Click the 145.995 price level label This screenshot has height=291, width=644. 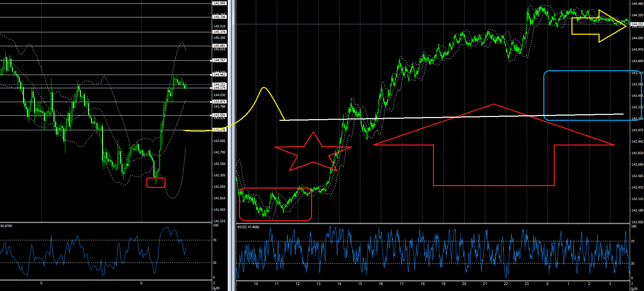coord(219,3)
